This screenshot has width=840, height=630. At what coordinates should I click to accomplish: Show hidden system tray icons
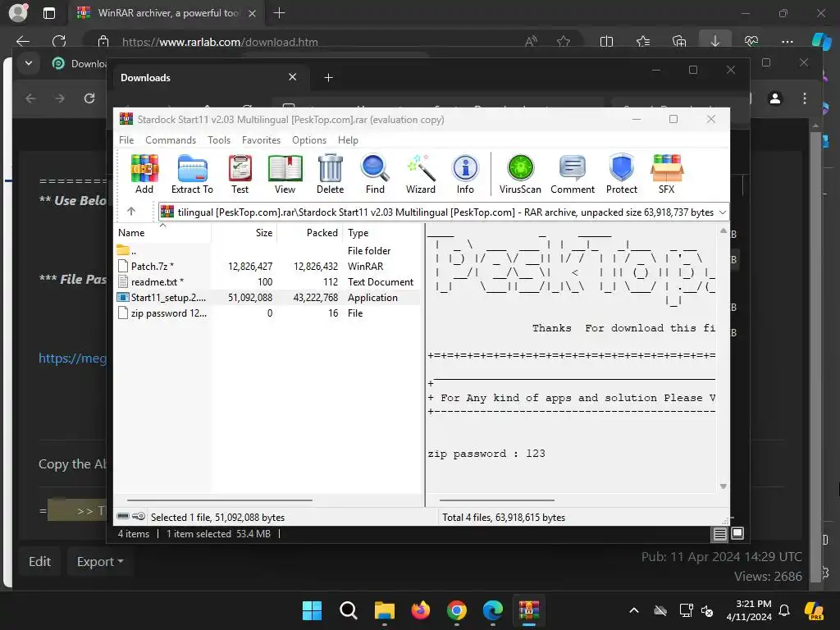[x=634, y=610]
